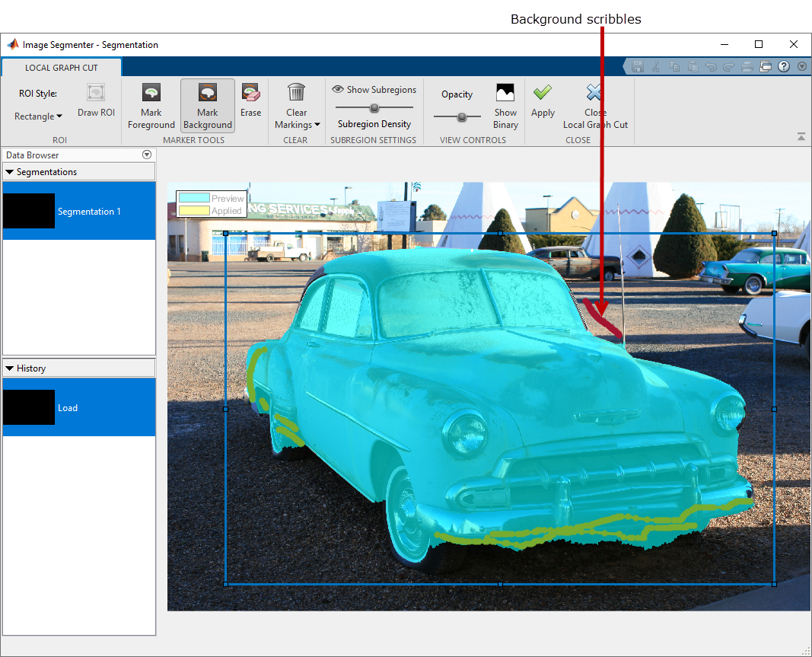The image size is (812, 657).
Task: Click the Opacity slider handle
Action: [x=461, y=116]
